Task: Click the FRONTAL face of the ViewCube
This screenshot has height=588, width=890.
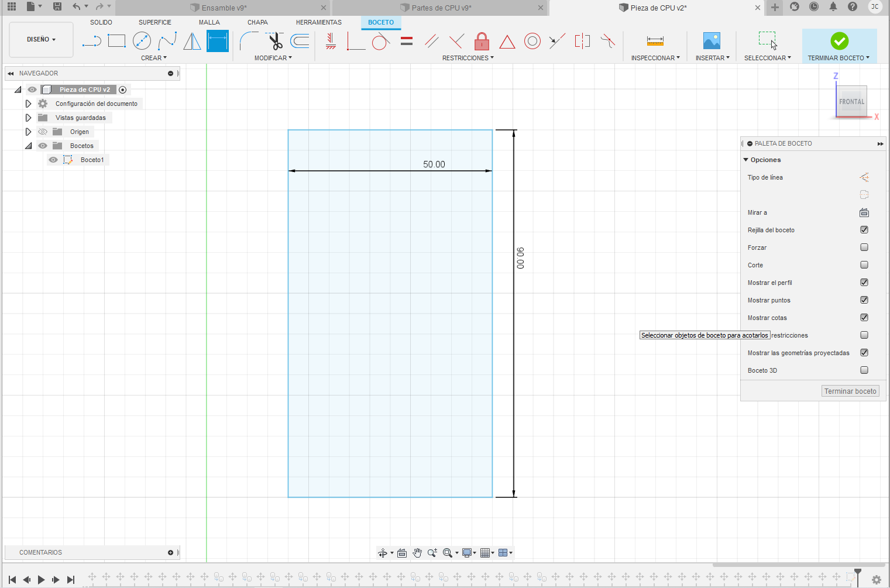Action: pyautogui.click(x=851, y=102)
